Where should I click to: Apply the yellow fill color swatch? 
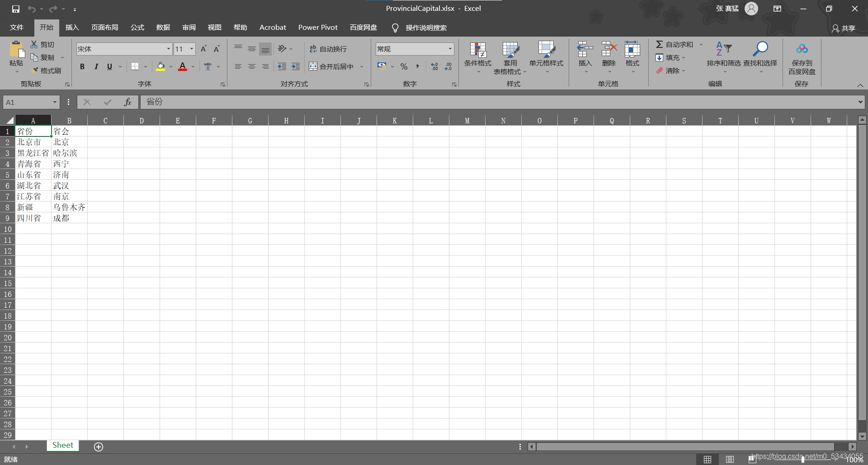coord(160,66)
